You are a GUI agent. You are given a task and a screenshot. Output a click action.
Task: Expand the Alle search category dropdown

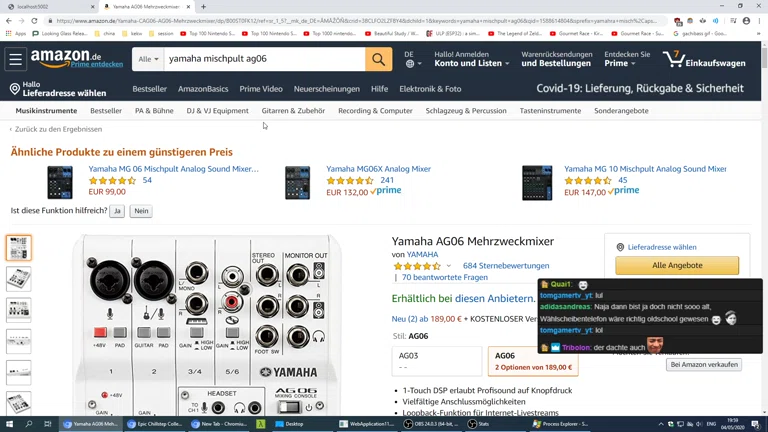(x=148, y=60)
